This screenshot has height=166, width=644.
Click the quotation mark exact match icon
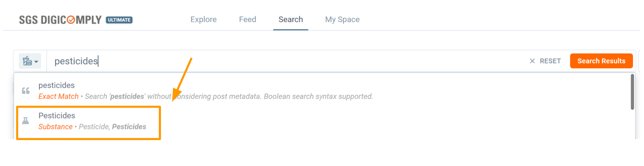[26, 91]
